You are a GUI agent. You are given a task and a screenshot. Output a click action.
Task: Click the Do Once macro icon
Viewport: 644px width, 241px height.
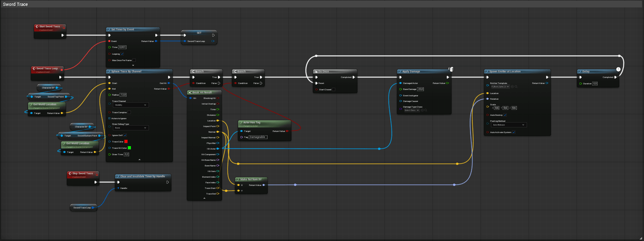pyautogui.click(x=316, y=71)
